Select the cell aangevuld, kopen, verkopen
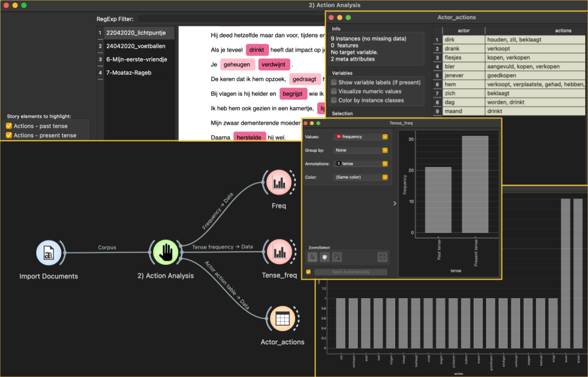Image resolution: width=588 pixels, height=377 pixels. point(535,66)
